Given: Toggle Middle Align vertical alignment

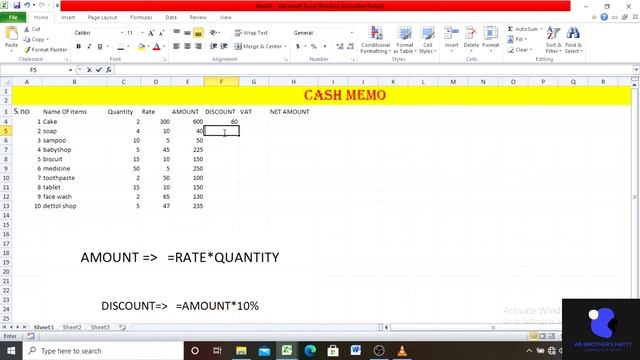Looking at the screenshot, I should pyautogui.click(x=187, y=33).
